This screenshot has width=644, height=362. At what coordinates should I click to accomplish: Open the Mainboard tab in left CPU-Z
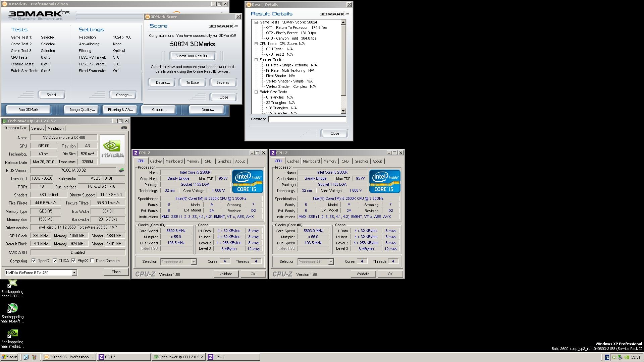coord(174,161)
